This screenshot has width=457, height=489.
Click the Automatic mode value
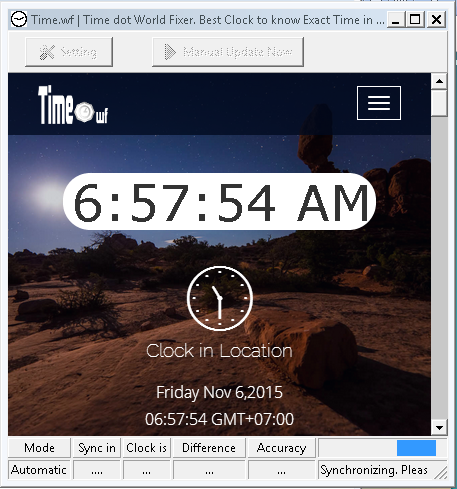point(39,470)
